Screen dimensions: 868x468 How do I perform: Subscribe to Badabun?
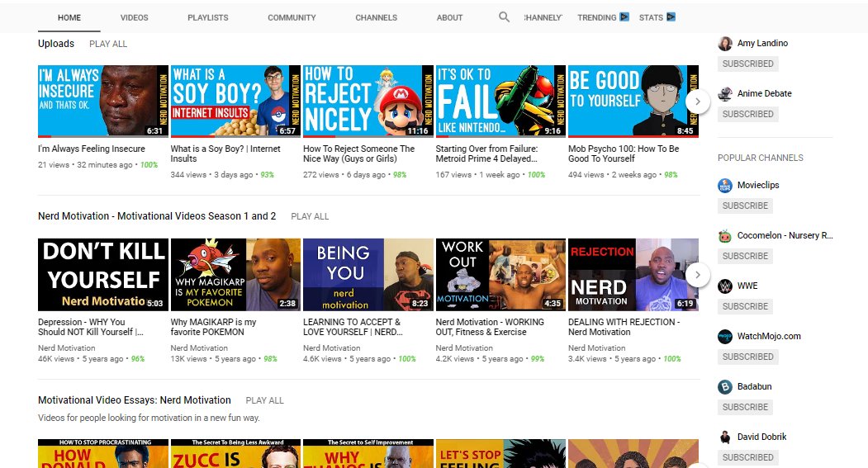(x=745, y=407)
